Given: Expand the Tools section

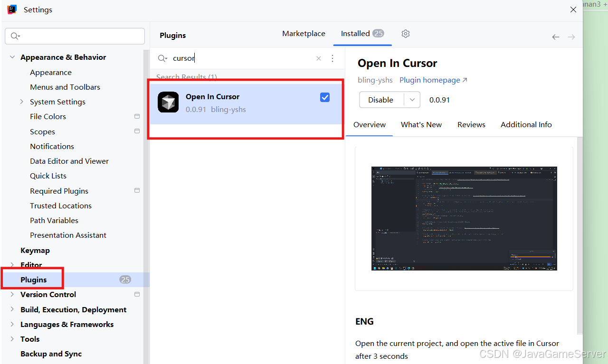Looking at the screenshot, I should click(x=12, y=339).
